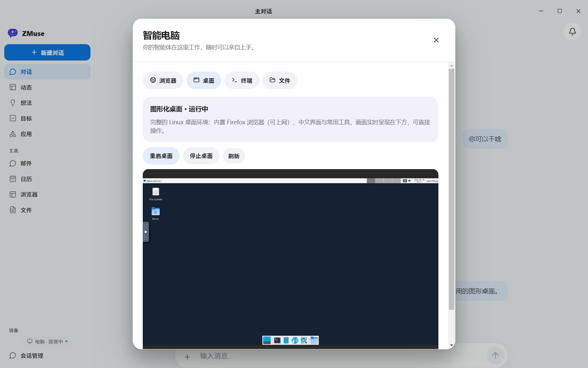The height and width of the screenshot is (368, 588).
Task: Open the Applications menu in the Linux panel
Action: (152, 181)
